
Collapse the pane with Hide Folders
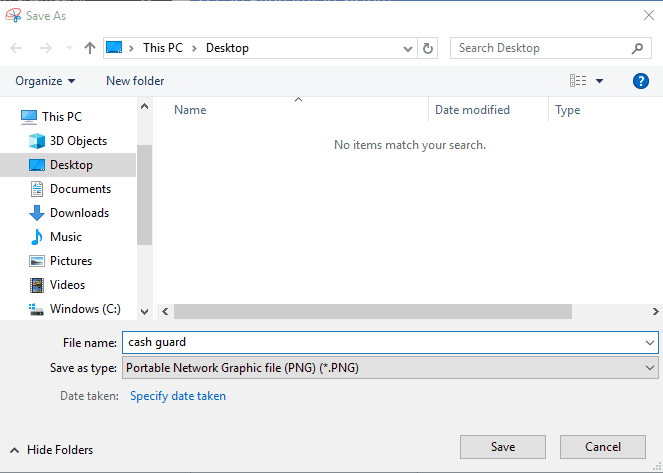coord(52,450)
